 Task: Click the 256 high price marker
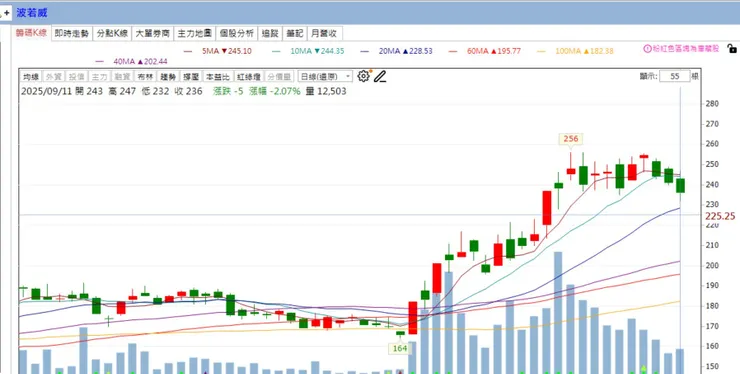pyautogui.click(x=571, y=139)
